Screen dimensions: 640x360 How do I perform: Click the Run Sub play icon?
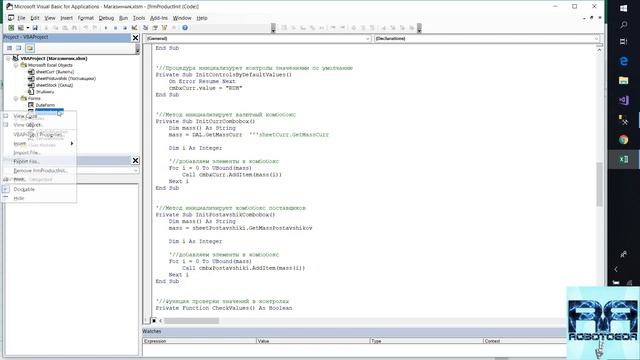click(106, 28)
